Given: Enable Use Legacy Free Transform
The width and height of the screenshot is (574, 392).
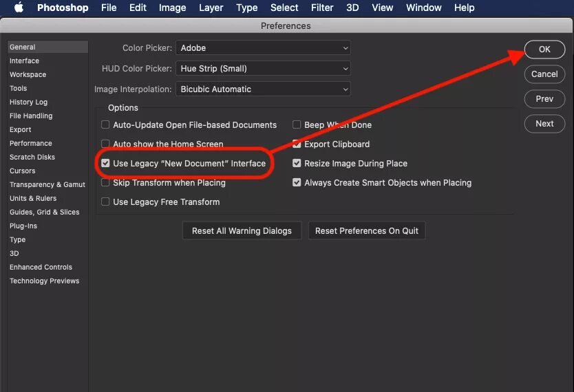Looking at the screenshot, I should point(105,202).
